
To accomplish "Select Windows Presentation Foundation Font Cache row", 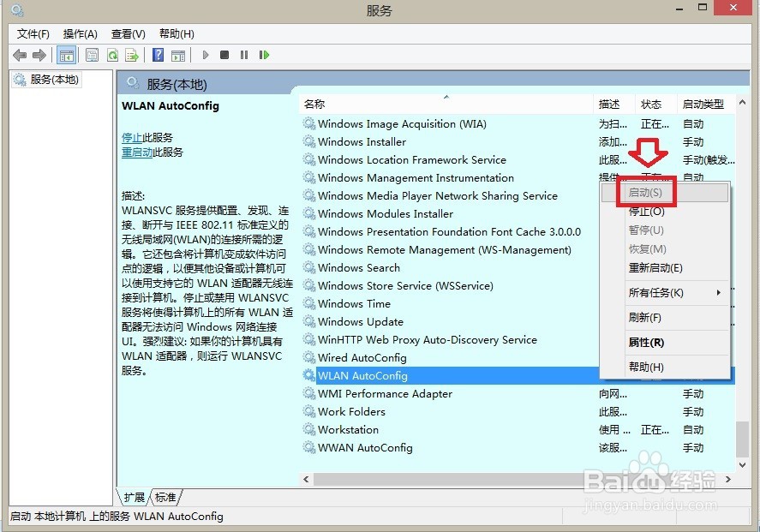I will click(449, 231).
